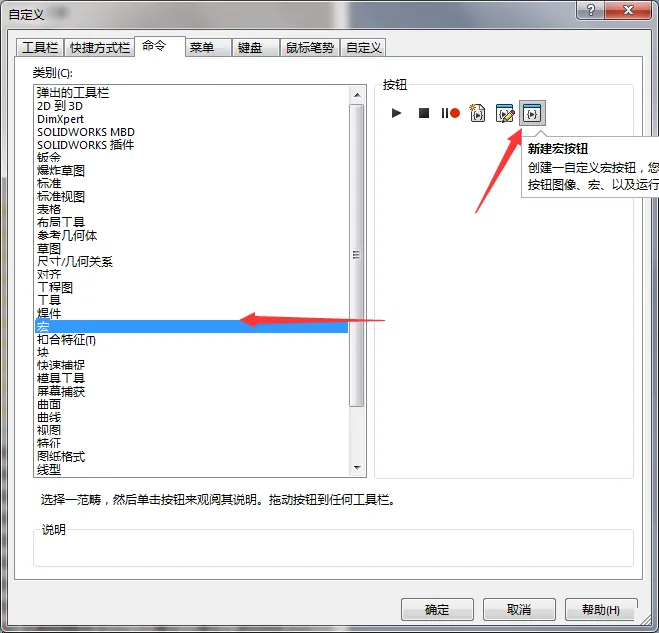Click the category list scrollbar thumb

(357, 255)
